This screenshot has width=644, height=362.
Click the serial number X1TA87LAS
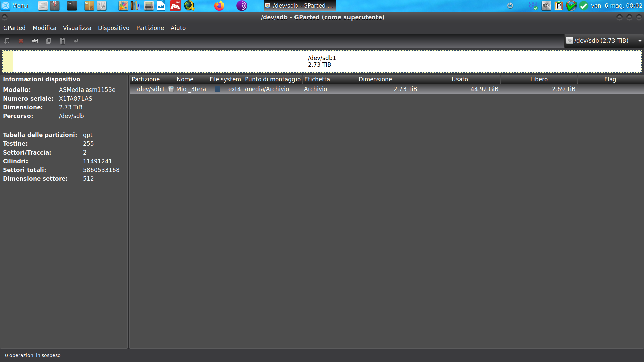point(75,99)
